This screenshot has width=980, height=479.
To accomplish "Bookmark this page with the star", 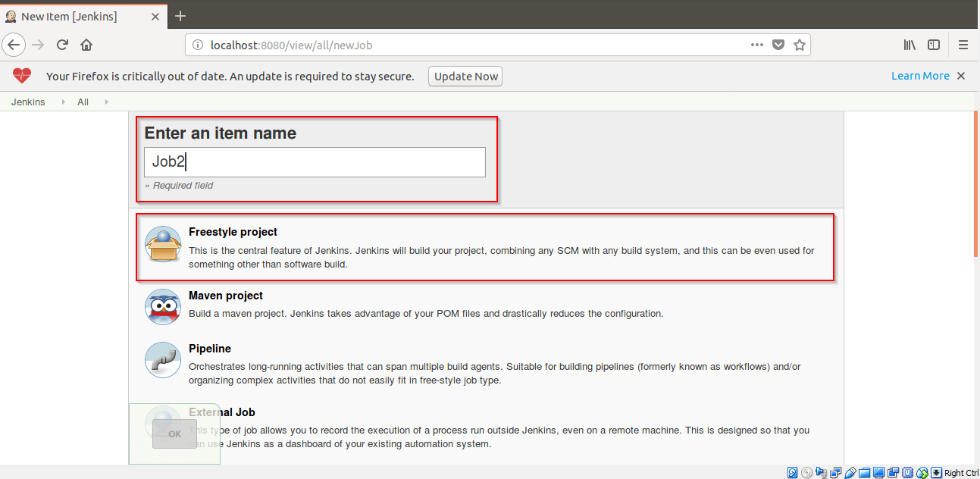I will 799,45.
